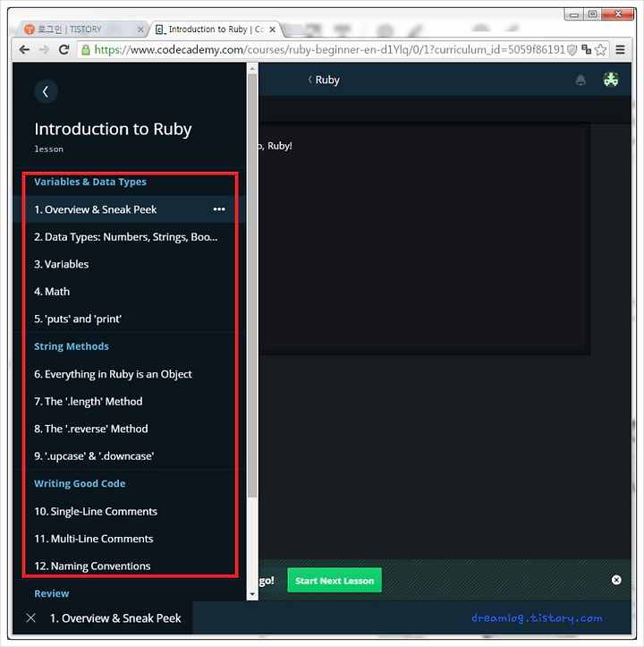
Task: Open lesson 2. Data Types: Numbers, Strings
Action: pos(129,237)
